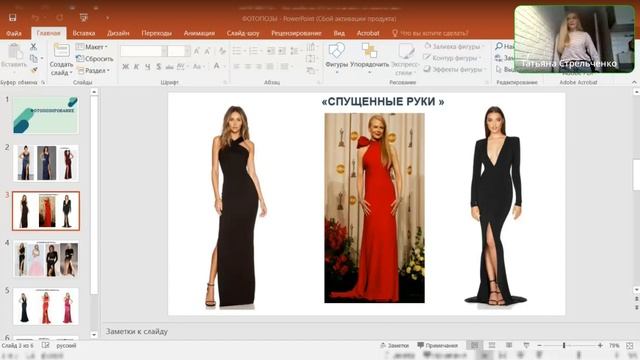
Task: Toggle the Заметки notes pane
Action: pyautogui.click(x=394, y=345)
